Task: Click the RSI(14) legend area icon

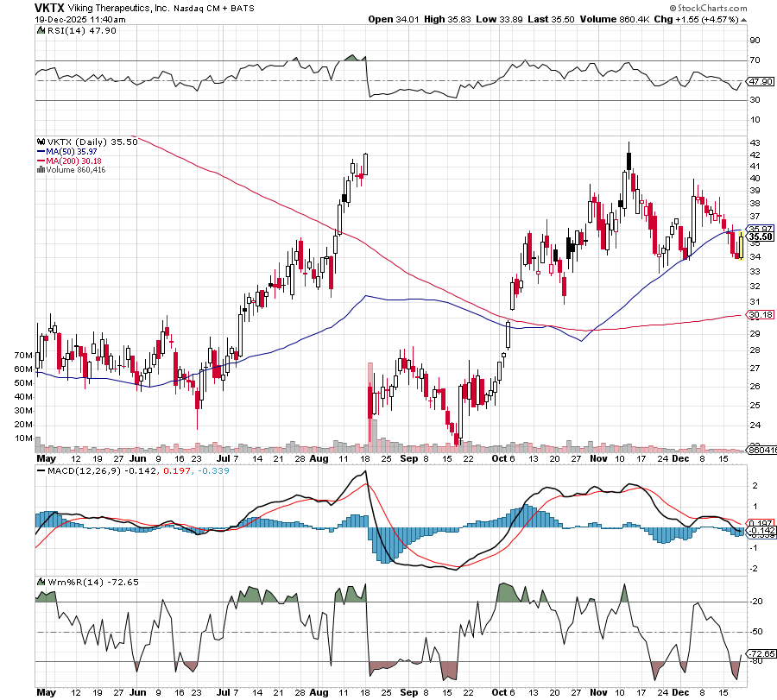Action: pos(41,31)
